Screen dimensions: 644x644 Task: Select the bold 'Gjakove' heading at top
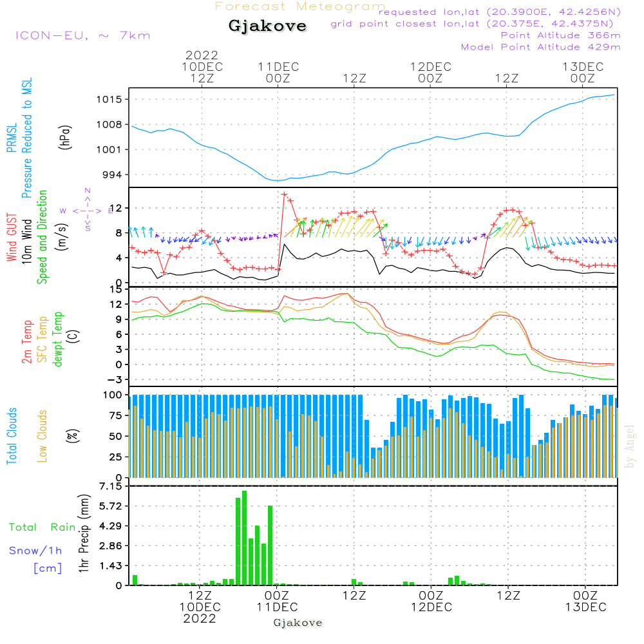coord(267,26)
